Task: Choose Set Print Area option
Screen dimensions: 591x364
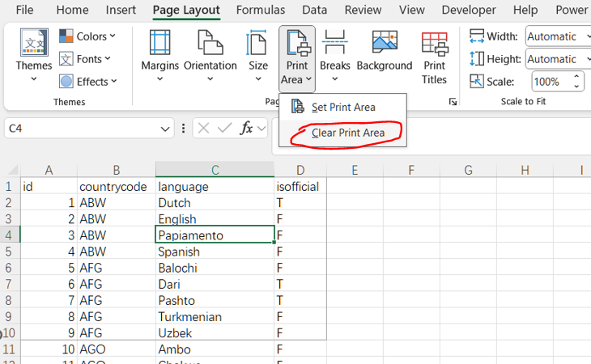Action: pos(343,107)
